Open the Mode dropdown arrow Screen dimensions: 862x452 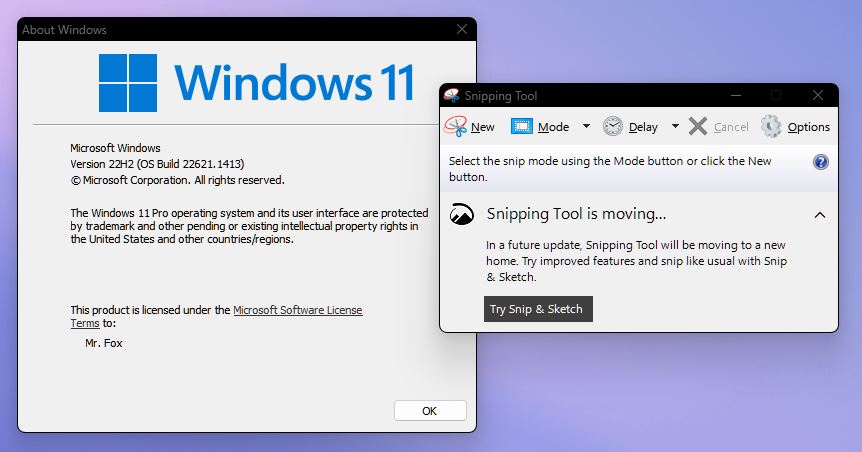click(x=587, y=126)
